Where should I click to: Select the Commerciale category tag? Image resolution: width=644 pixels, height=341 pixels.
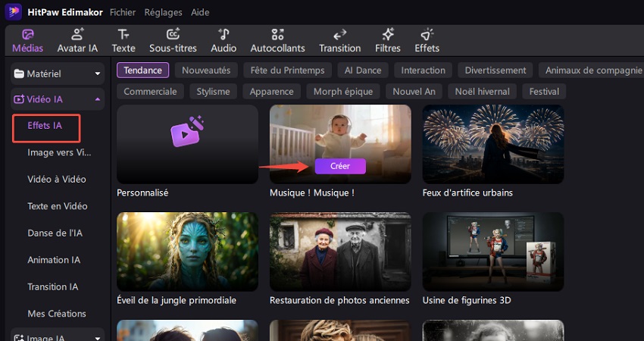(150, 92)
